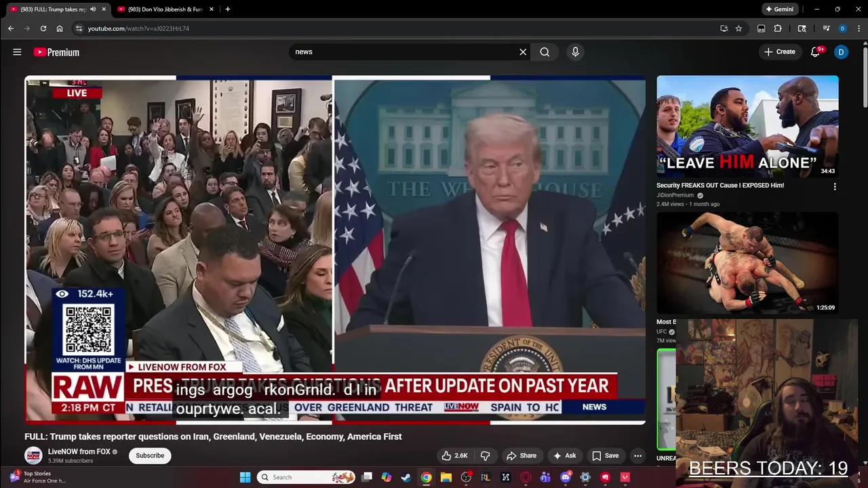Mute the audio on the first tab

(x=93, y=9)
